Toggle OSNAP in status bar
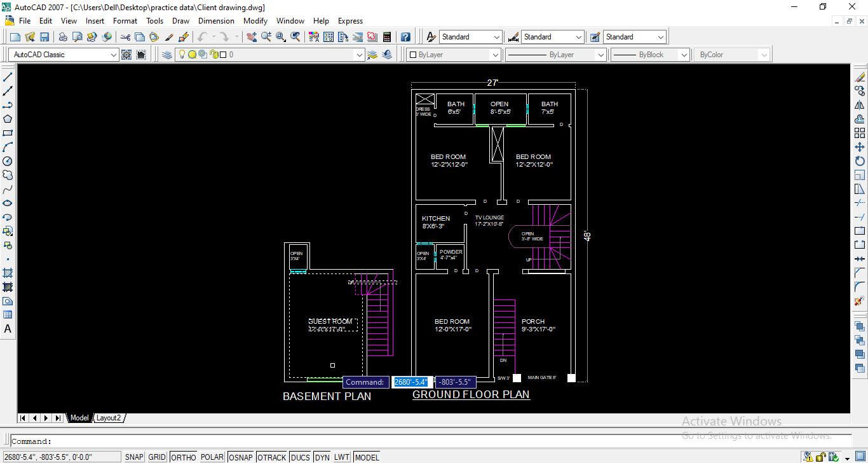 240,457
